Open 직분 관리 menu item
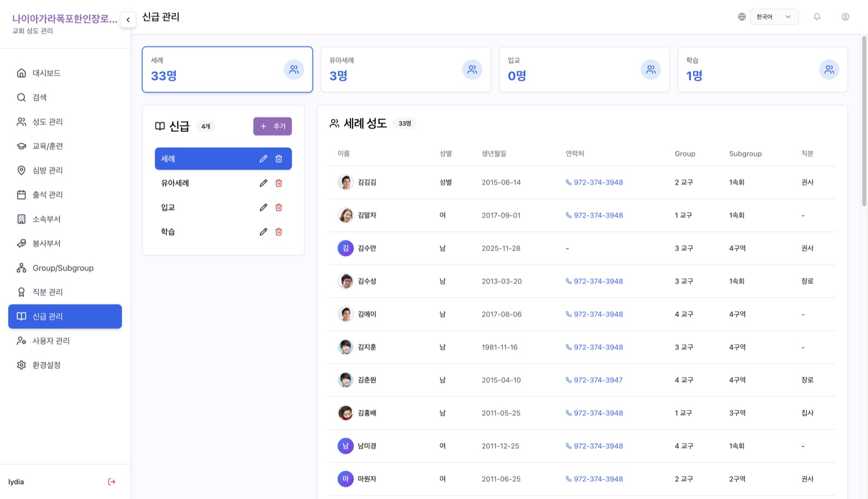This screenshot has height=499, width=868. pos(65,292)
